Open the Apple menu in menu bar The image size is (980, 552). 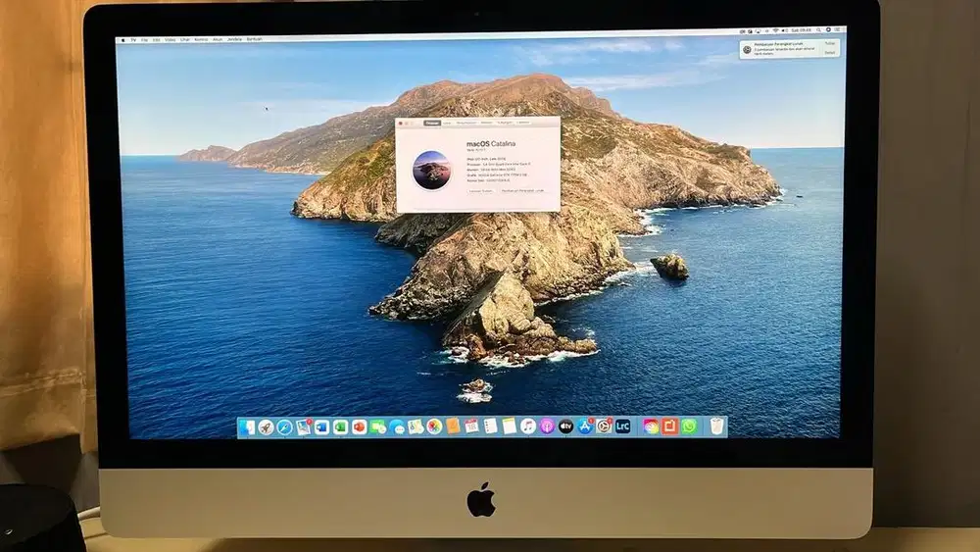click(123, 40)
